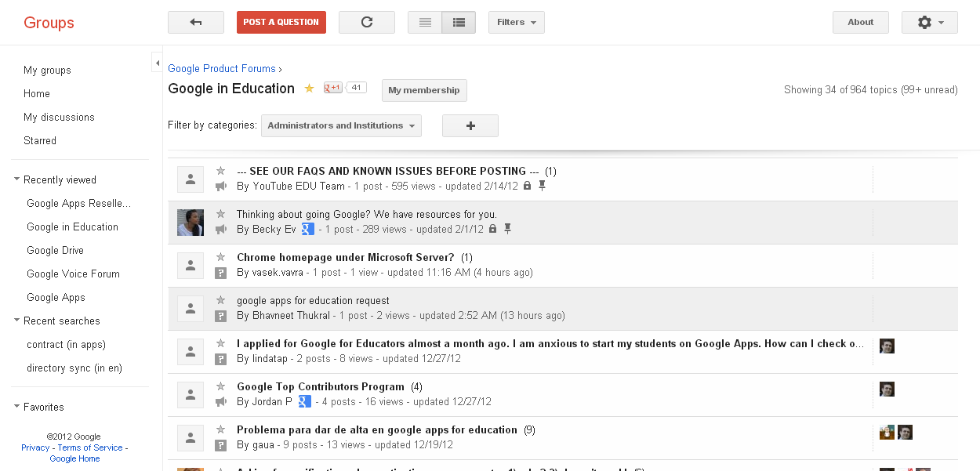The image size is (980, 471).
Task: Open Chrome homepage under Microsoft Server topic
Action: (x=346, y=257)
